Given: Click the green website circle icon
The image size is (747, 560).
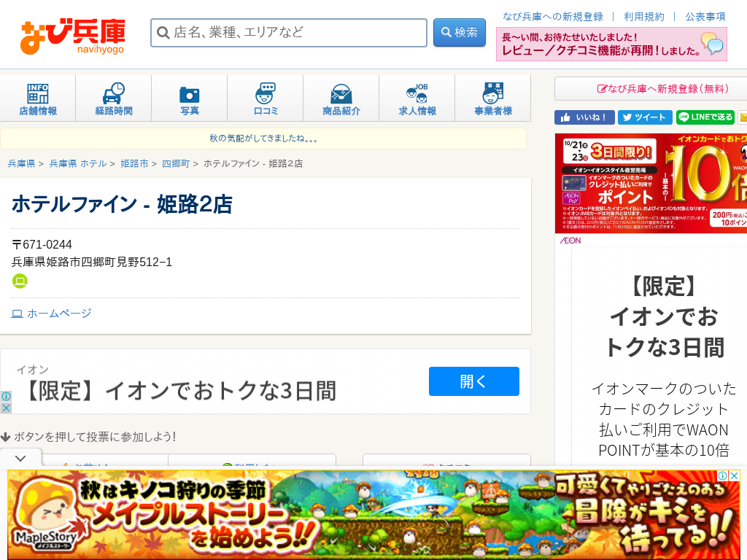Looking at the screenshot, I should [x=20, y=281].
